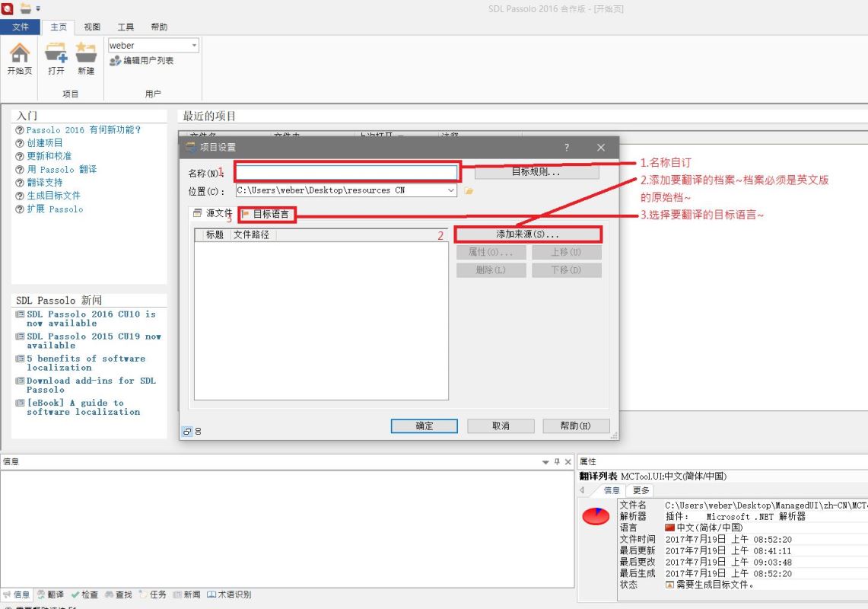Screen dimensions: 868x609
Task: Open the 文件 file menu
Action: 20,27
